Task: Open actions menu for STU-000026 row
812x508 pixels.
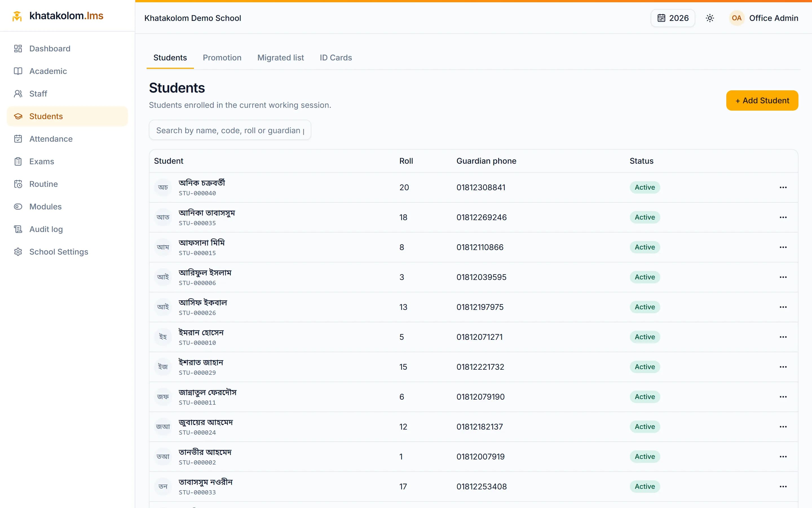Action: [x=783, y=307]
